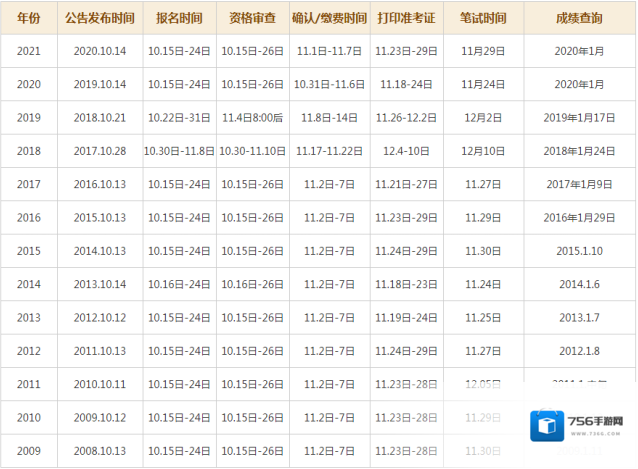Click the 资格审查 column header
638x469 pixels.
pos(252,18)
